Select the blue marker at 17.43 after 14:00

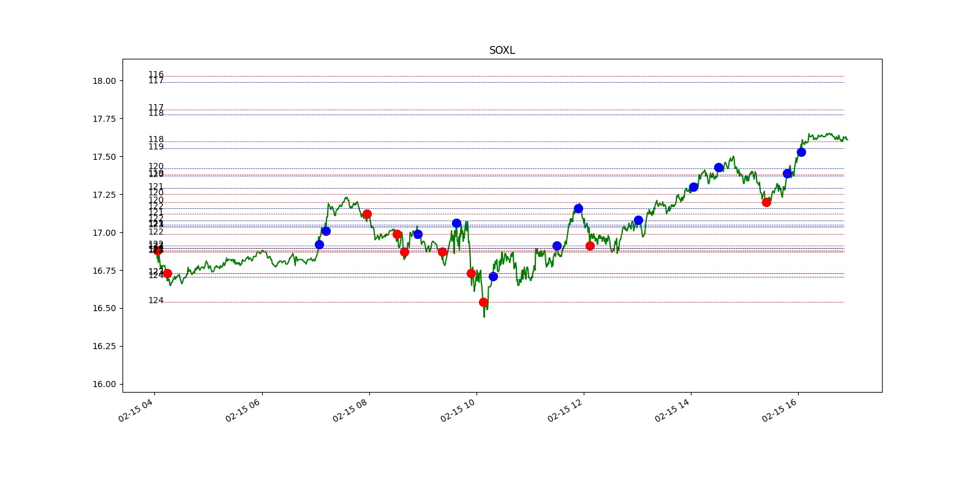pos(718,167)
